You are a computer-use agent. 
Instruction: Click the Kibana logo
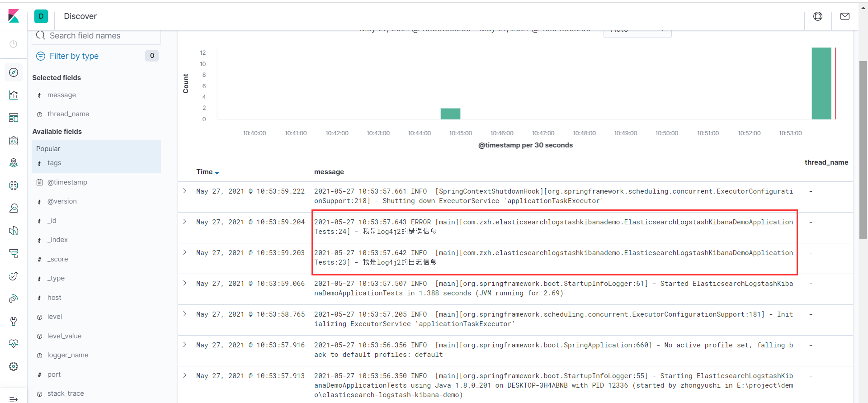coord(14,16)
